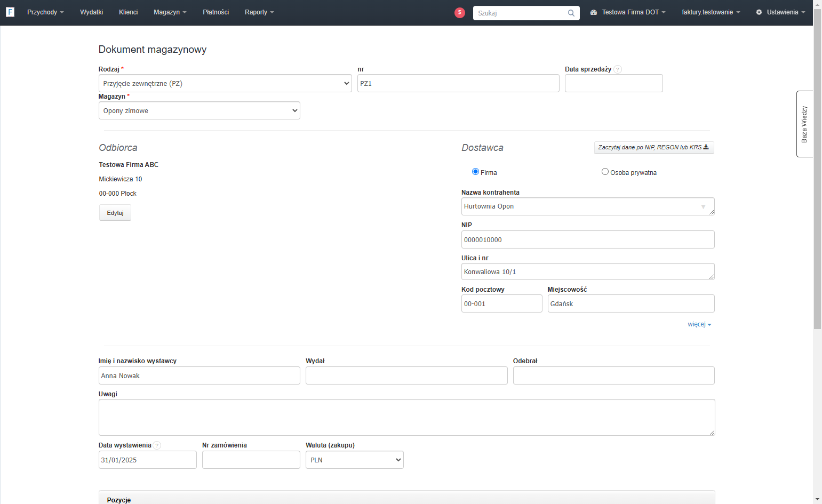Screen dimensions: 822x504
Task: Click Zaczytaj dane po NIP, REGON lub KRS
Action: click(654, 147)
